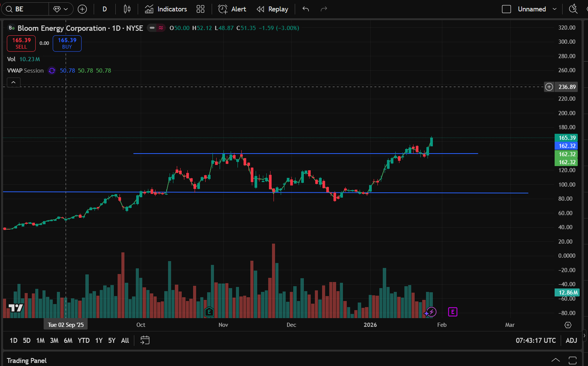Select the All date range
Screen dimensions: 588x366
125,340
